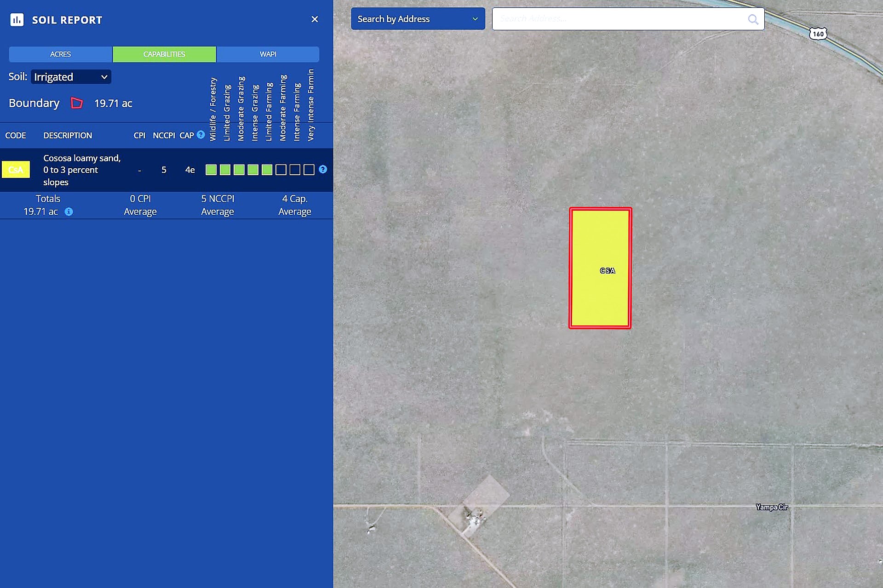883x588 pixels.
Task: Click the help icon in CsA row
Action: [x=323, y=169]
